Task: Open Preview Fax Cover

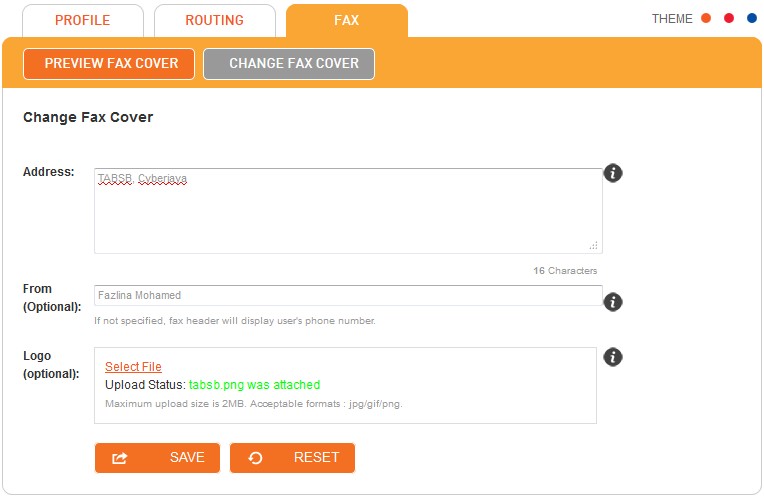Action: [x=109, y=63]
